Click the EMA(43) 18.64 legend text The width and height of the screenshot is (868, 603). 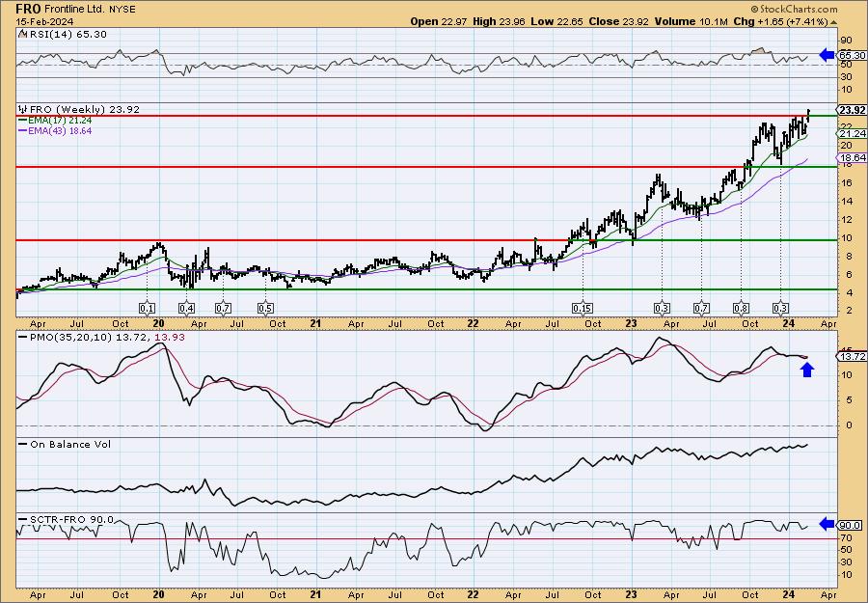pyautogui.click(x=60, y=131)
